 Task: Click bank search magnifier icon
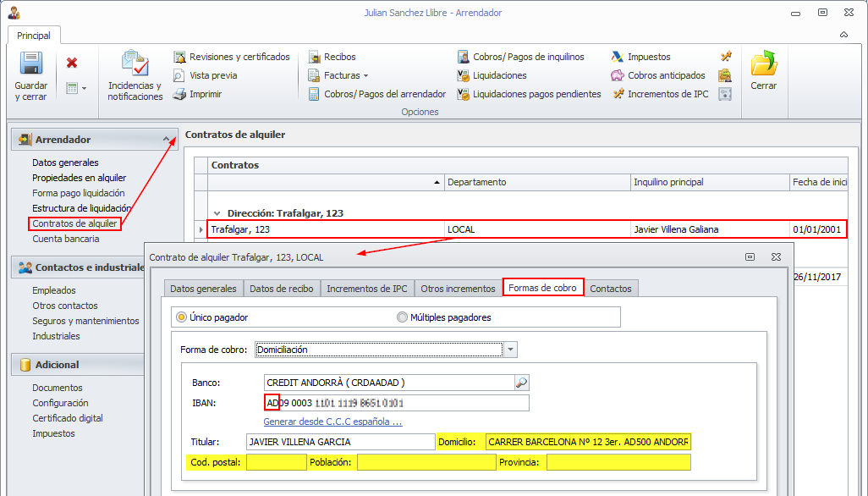click(x=522, y=383)
